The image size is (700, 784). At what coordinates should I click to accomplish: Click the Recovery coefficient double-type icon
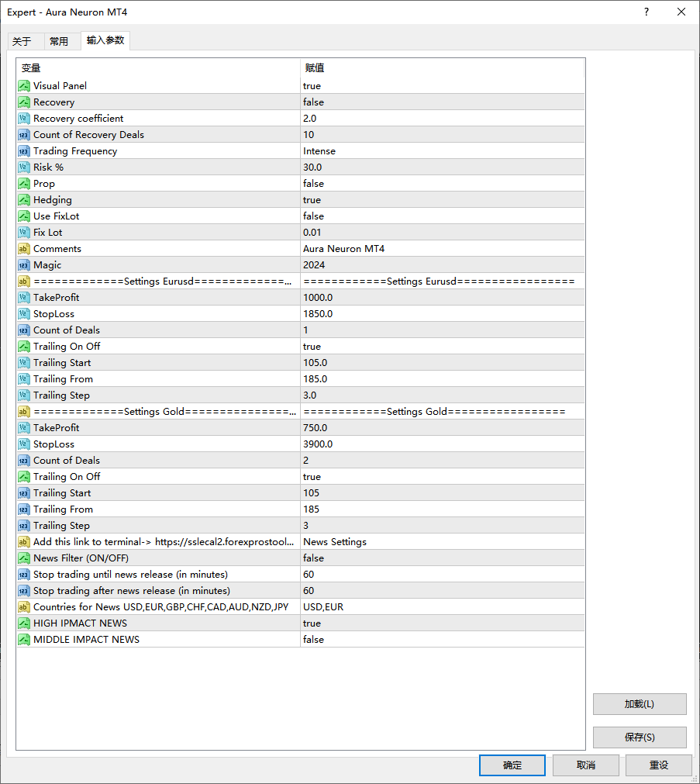(x=23, y=119)
